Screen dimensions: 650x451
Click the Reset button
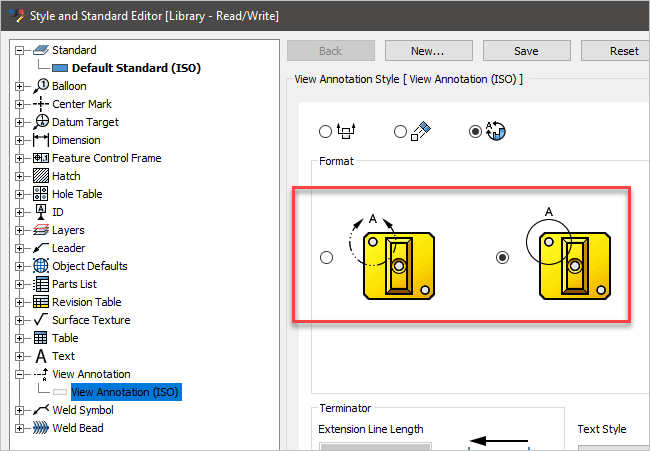616,51
